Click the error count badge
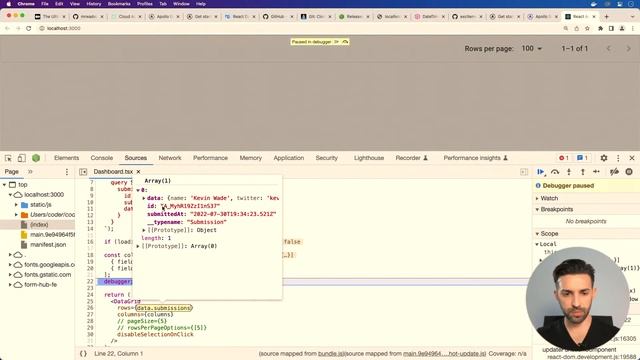This screenshot has height=360, width=640. click(564, 158)
